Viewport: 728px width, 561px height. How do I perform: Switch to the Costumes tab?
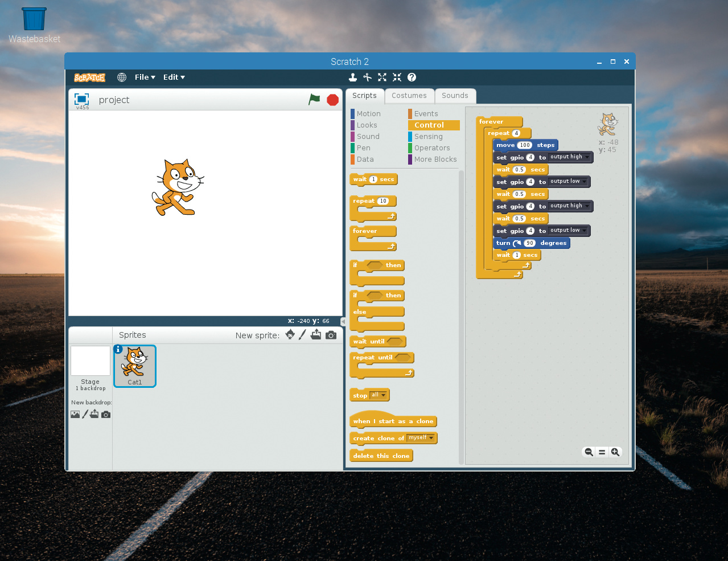click(x=409, y=96)
